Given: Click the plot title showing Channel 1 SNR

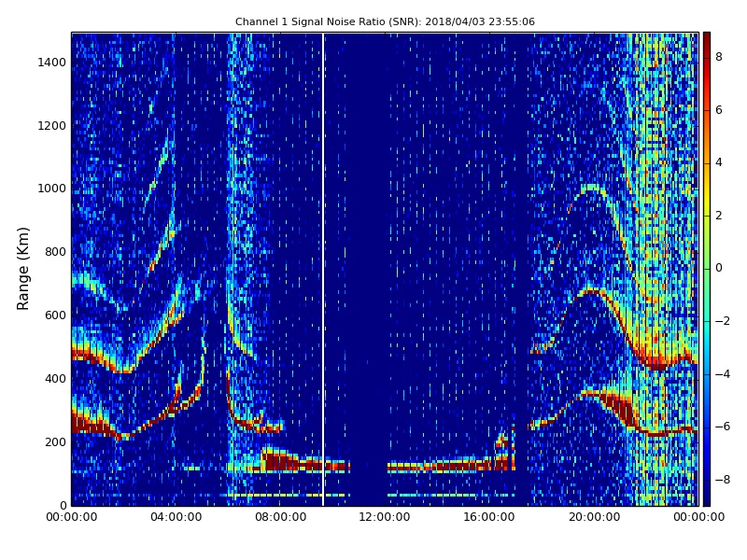Looking at the screenshot, I should 385,21.
